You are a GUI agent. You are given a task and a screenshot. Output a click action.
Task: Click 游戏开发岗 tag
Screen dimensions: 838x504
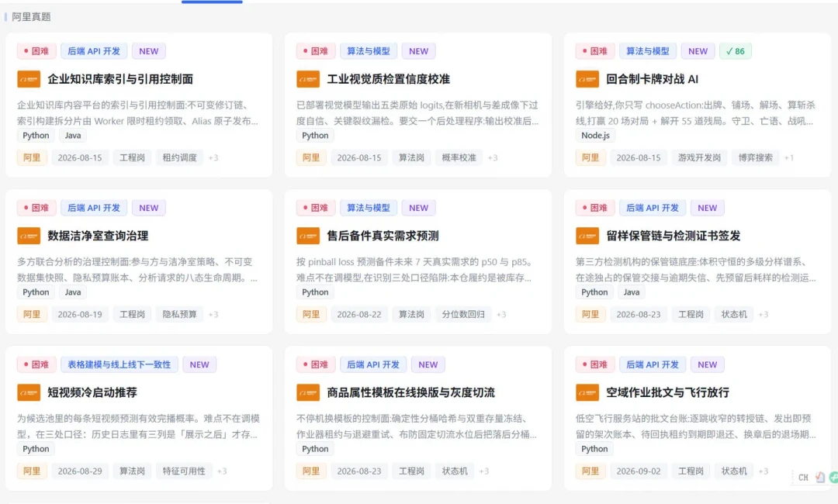click(x=699, y=157)
